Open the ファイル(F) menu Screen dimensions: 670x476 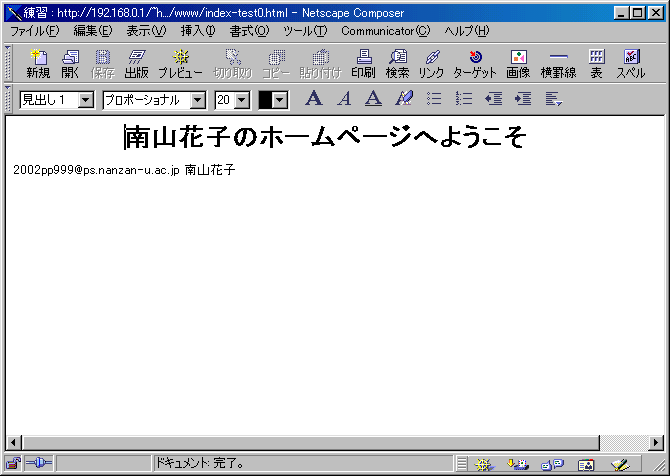[x=35, y=31]
